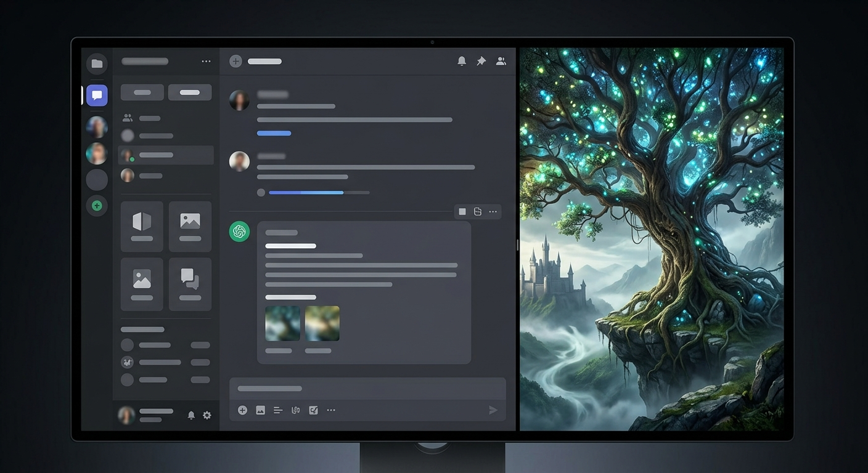
Task: Click the plus icon in the composer toolbar
Action: pos(242,410)
